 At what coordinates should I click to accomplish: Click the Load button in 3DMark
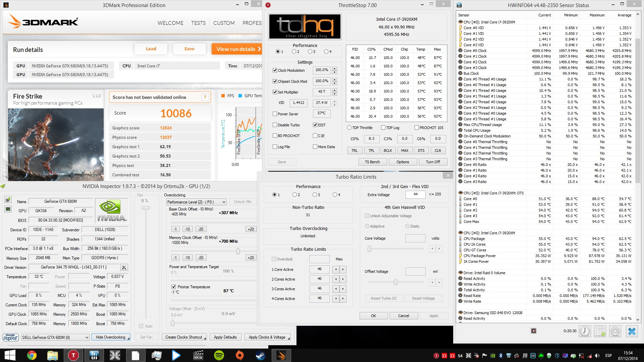tap(151, 49)
